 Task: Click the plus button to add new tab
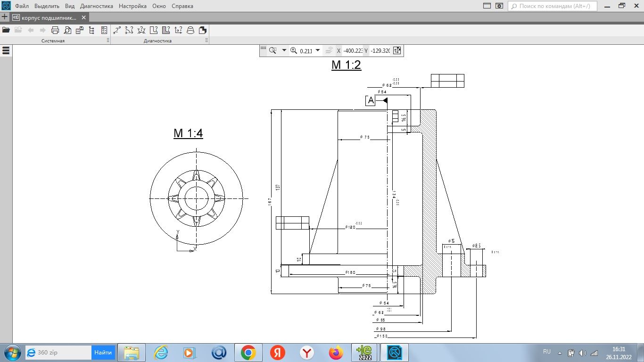click(x=5, y=17)
